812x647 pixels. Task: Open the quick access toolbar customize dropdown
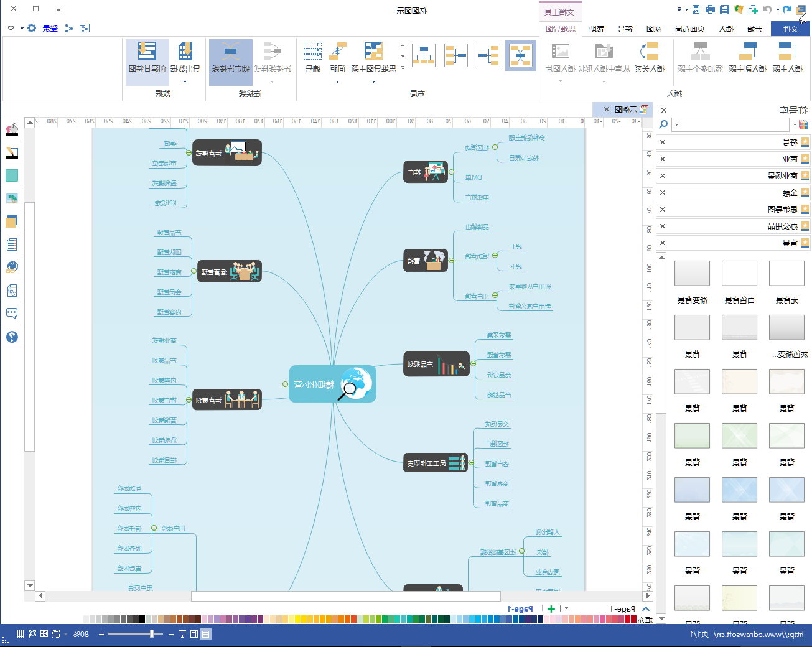(x=679, y=9)
